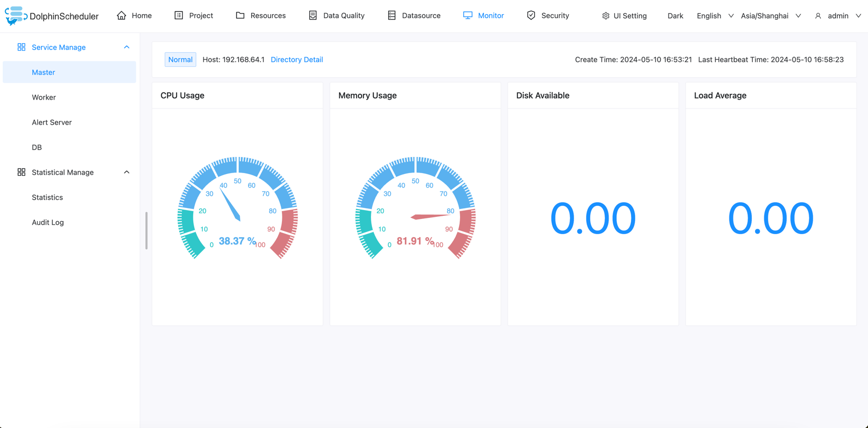Click the Project icon in navbar
Viewport: 868px width, 428px height.
[x=179, y=16]
